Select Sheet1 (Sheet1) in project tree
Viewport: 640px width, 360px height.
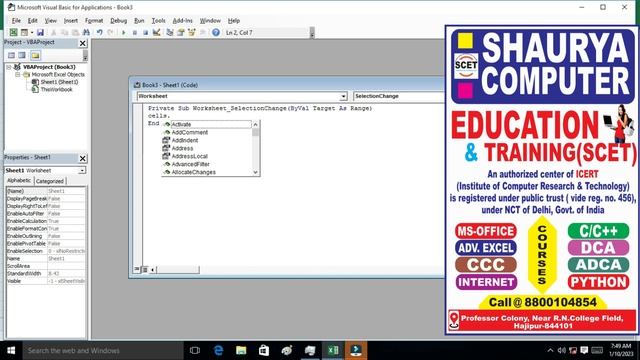coord(59,82)
